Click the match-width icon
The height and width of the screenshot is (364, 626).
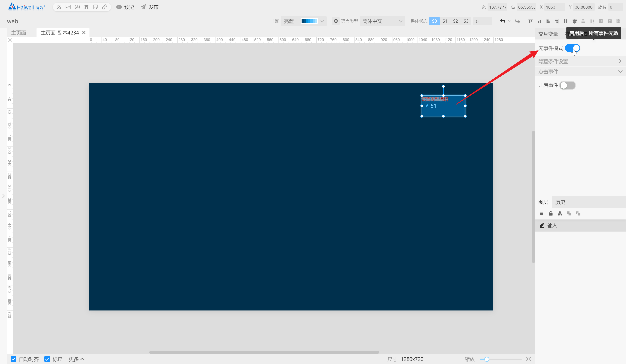(x=601, y=21)
